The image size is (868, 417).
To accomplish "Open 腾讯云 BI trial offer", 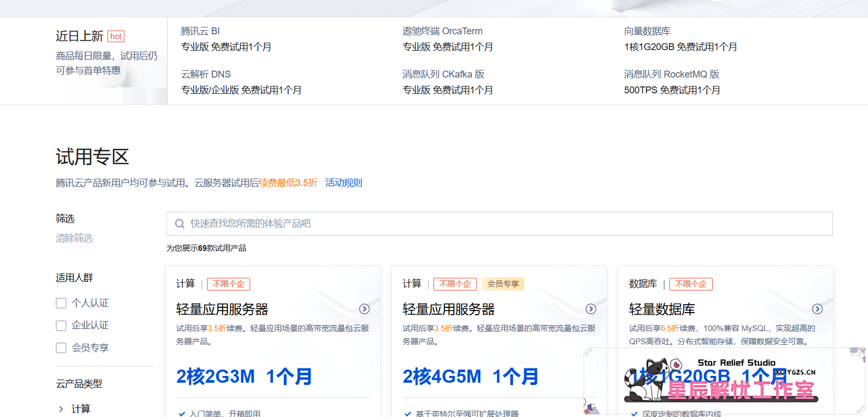I will coord(226,39).
